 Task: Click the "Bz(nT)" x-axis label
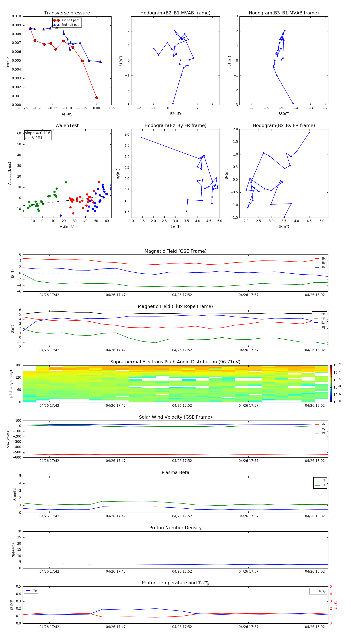click(x=175, y=227)
